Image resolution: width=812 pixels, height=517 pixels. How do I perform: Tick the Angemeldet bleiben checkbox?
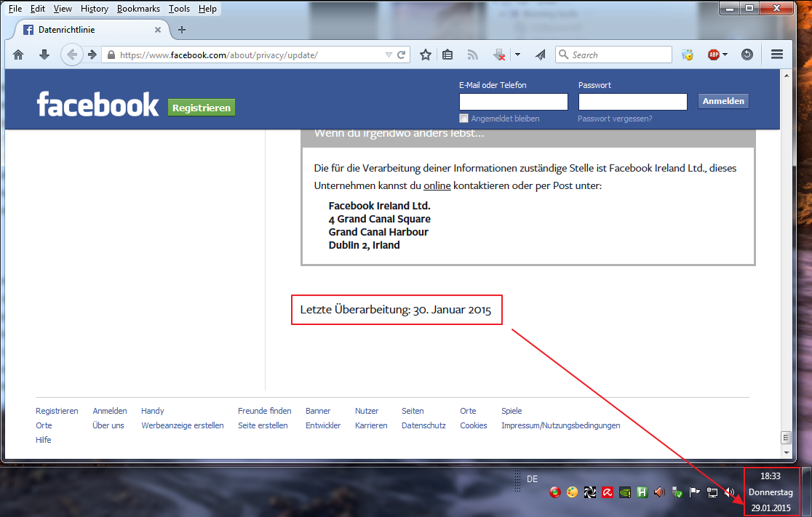[x=464, y=118]
